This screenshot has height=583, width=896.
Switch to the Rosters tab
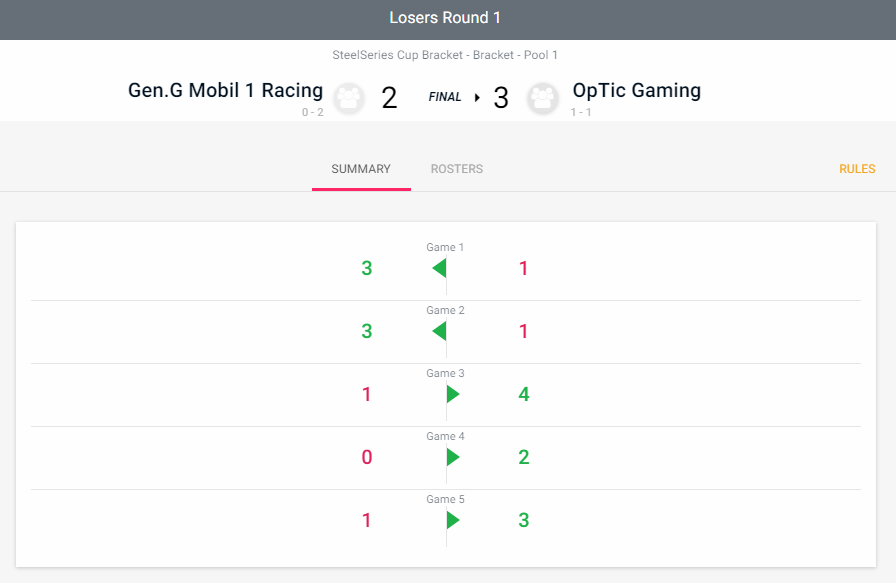(x=457, y=169)
